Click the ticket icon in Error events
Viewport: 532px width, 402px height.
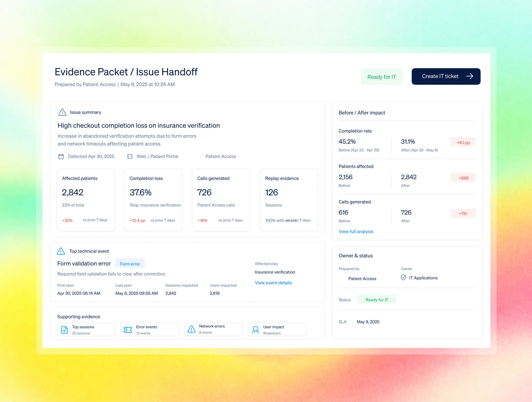point(128,330)
